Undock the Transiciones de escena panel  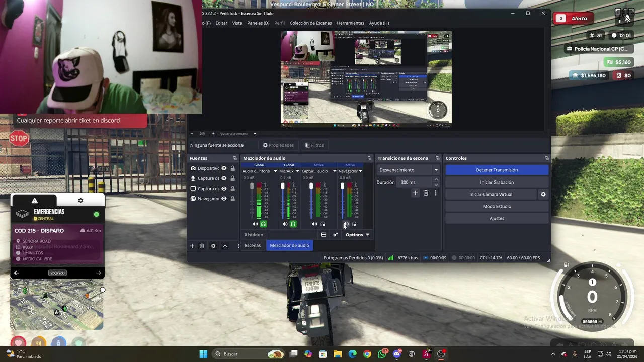point(437,158)
